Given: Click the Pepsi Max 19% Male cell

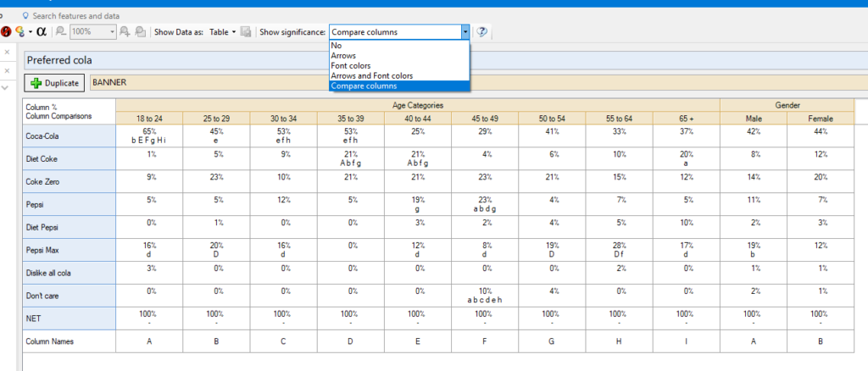Looking at the screenshot, I should tap(754, 250).
